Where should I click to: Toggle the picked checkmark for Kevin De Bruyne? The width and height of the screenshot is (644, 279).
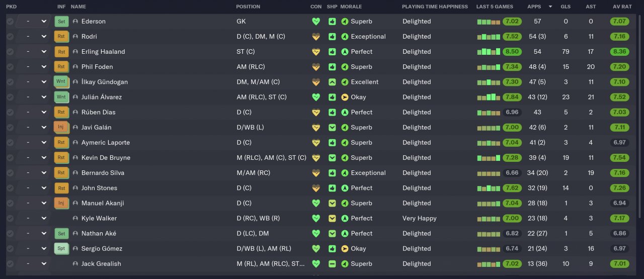pyautogui.click(x=10, y=158)
